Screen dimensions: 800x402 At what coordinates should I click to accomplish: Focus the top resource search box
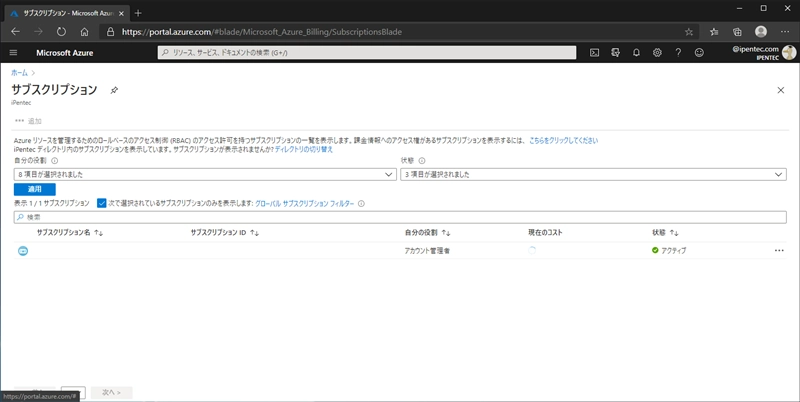tap(367, 53)
